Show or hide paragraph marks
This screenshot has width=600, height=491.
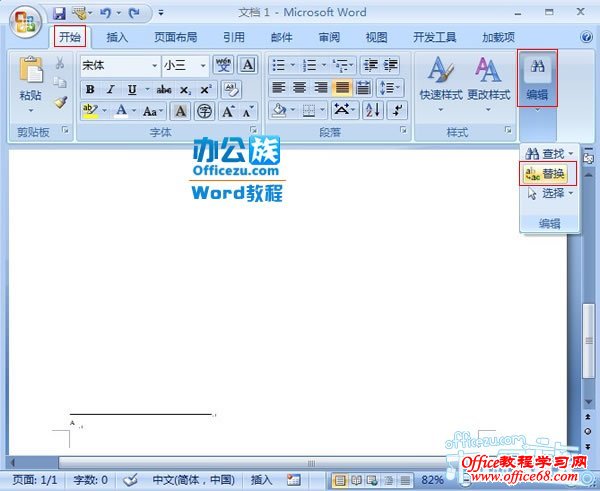(x=397, y=111)
